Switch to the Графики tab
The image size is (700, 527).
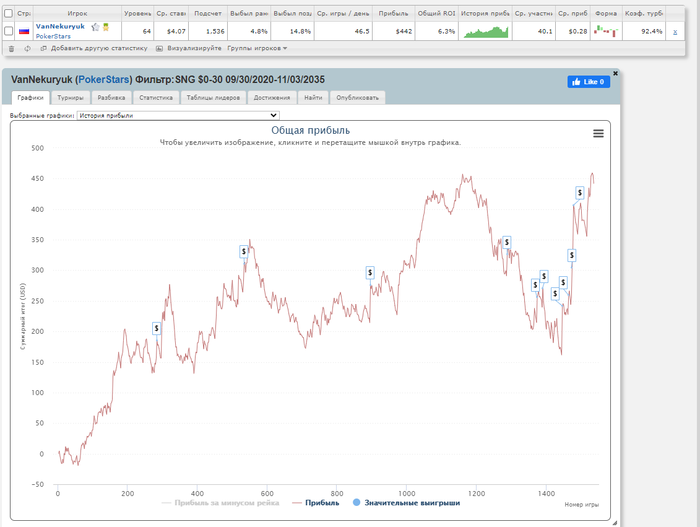30,98
